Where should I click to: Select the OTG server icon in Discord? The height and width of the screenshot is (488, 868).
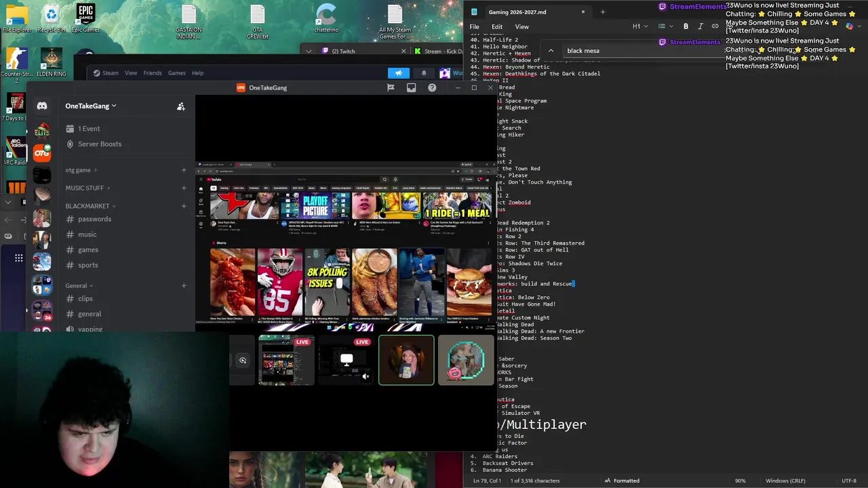(42, 152)
